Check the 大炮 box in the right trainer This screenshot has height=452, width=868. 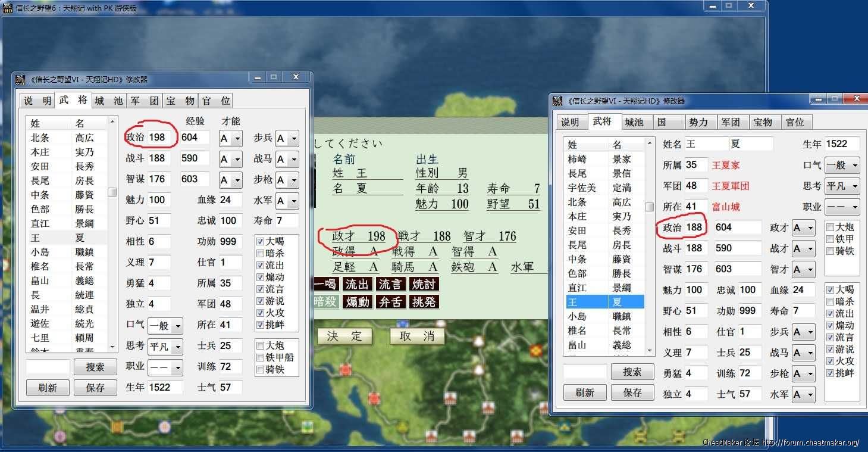click(x=831, y=227)
